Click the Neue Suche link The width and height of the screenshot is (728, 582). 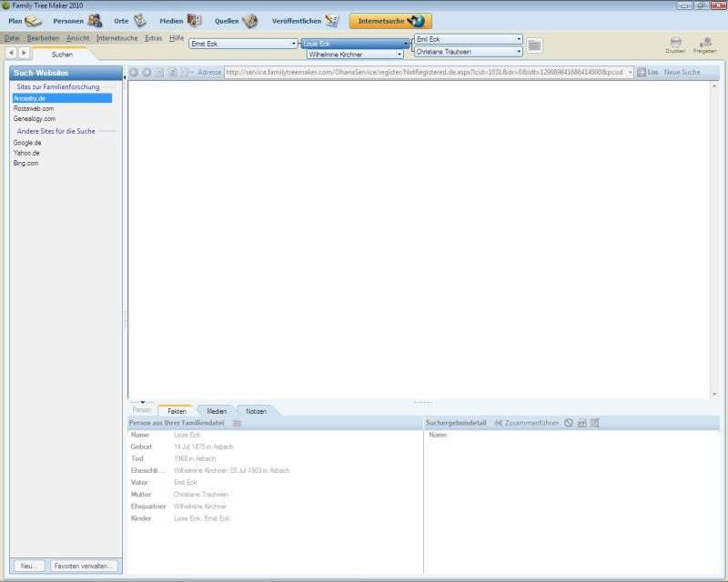click(682, 73)
